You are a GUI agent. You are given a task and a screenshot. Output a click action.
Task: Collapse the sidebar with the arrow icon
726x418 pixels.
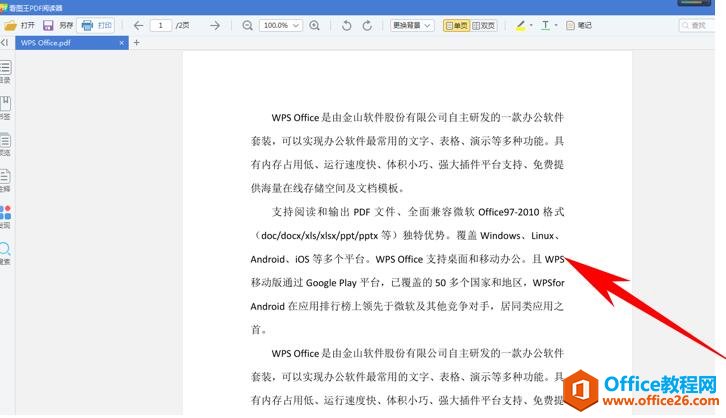[5, 43]
